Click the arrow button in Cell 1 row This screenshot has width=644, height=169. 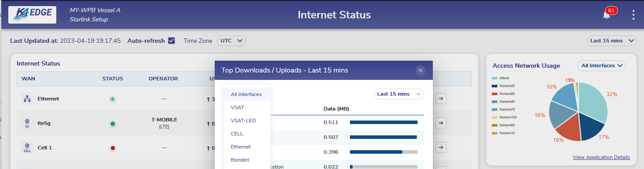coord(441,148)
